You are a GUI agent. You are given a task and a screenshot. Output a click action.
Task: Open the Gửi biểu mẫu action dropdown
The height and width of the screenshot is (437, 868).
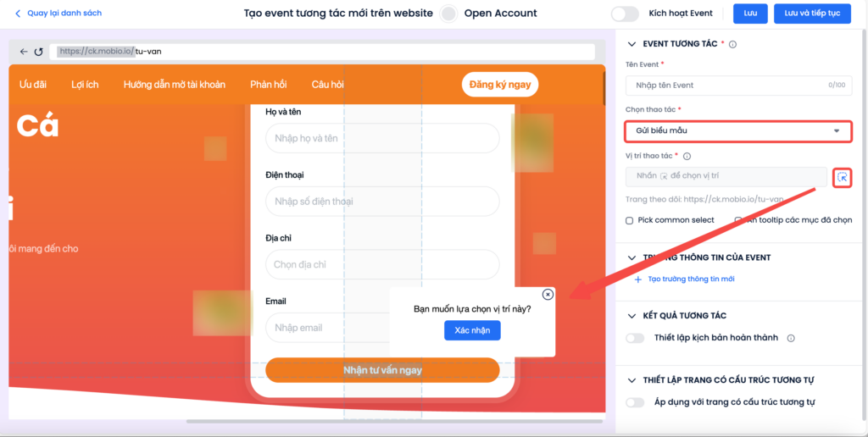[x=738, y=131]
